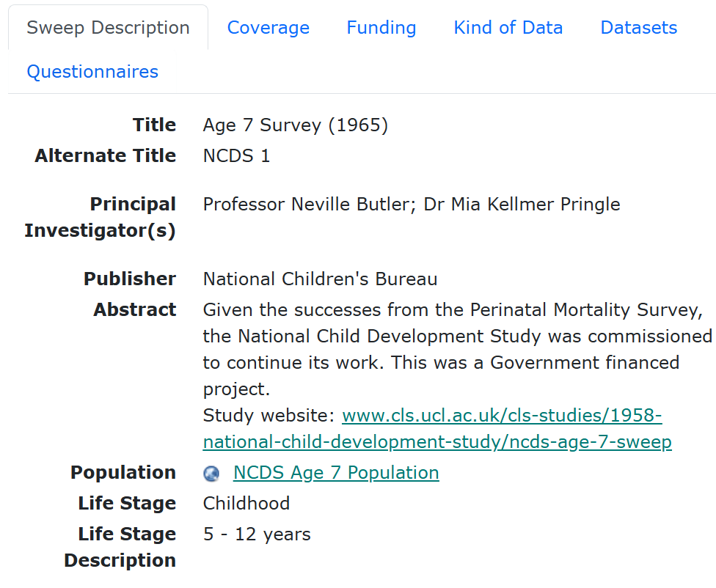Viewport: 716px width, 588px height.
Task: Click the '5 - 12 years' description value
Action: 257,534
